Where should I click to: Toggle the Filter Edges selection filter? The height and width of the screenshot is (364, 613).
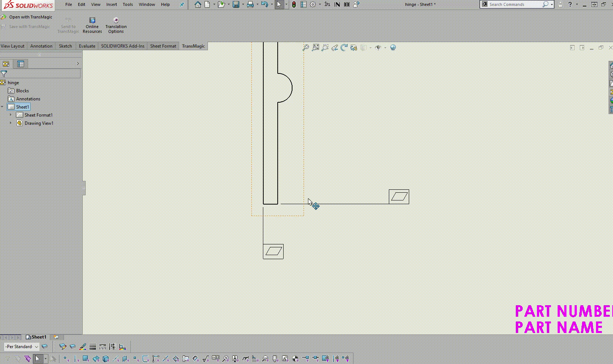[76, 358]
